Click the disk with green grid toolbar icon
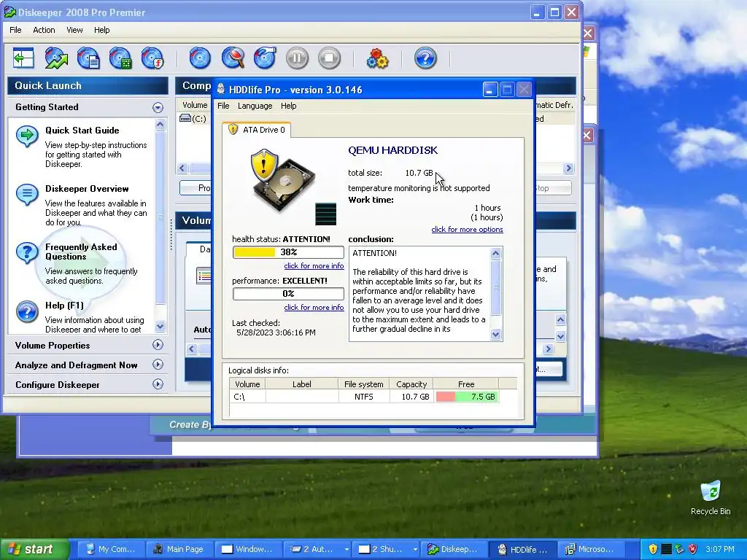747x560 pixels. click(x=120, y=58)
